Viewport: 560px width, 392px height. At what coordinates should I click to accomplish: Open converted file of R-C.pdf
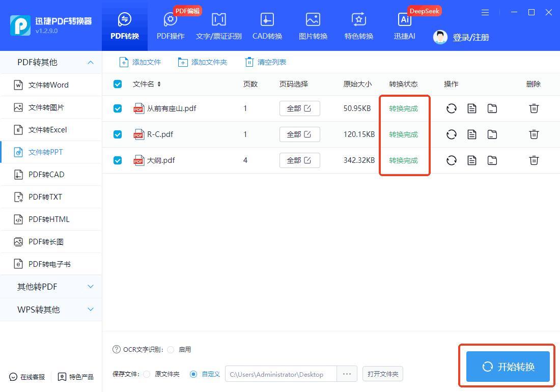[x=472, y=134]
